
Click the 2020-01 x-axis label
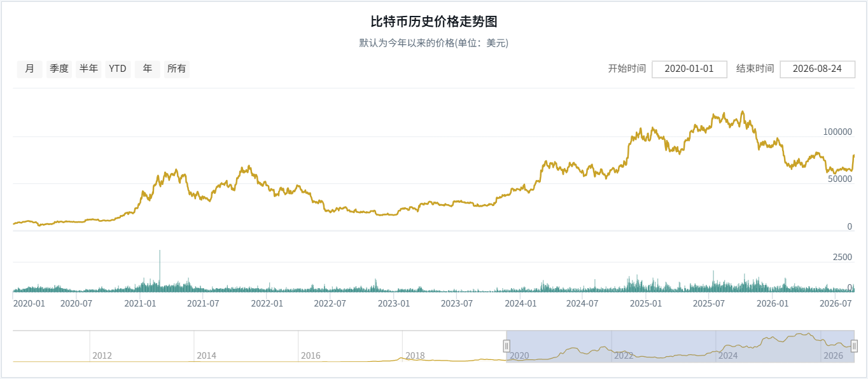tap(29, 304)
